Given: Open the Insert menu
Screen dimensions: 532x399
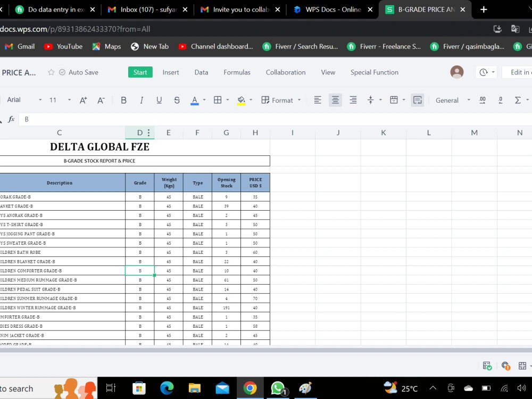Looking at the screenshot, I should (x=171, y=72).
